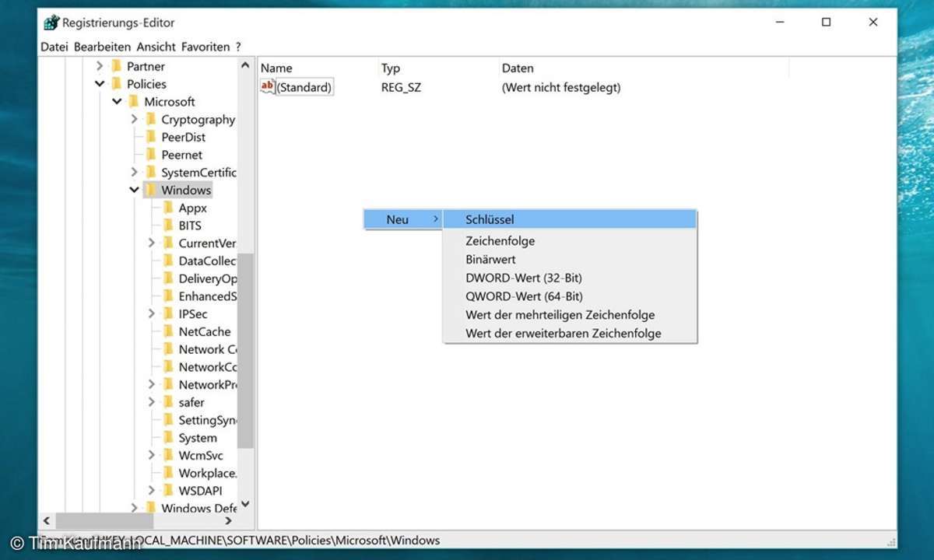The height and width of the screenshot is (560, 934).
Task: Click the tree scroll down arrow
Action: pos(246,505)
